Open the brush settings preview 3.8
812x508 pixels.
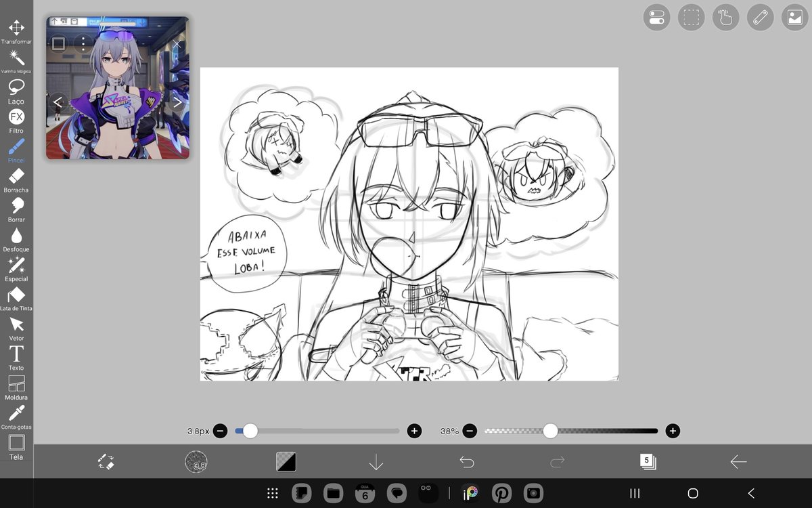click(x=196, y=462)
